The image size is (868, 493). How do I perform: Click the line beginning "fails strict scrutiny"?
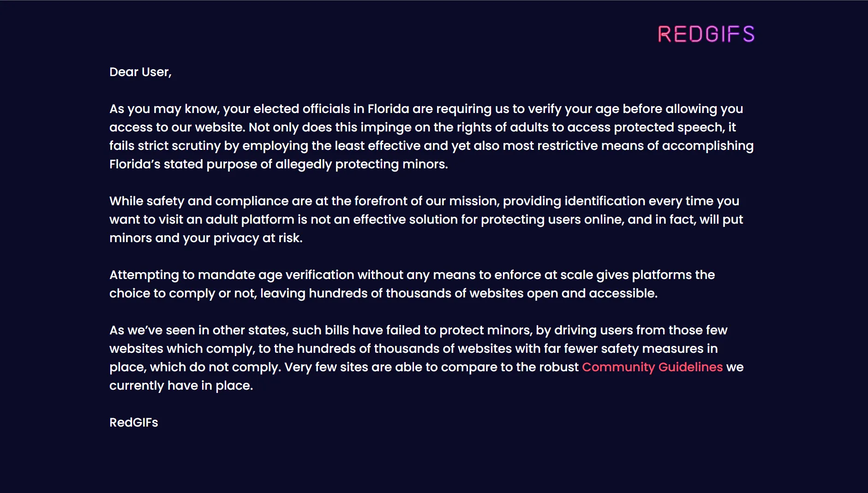[431, 146]
